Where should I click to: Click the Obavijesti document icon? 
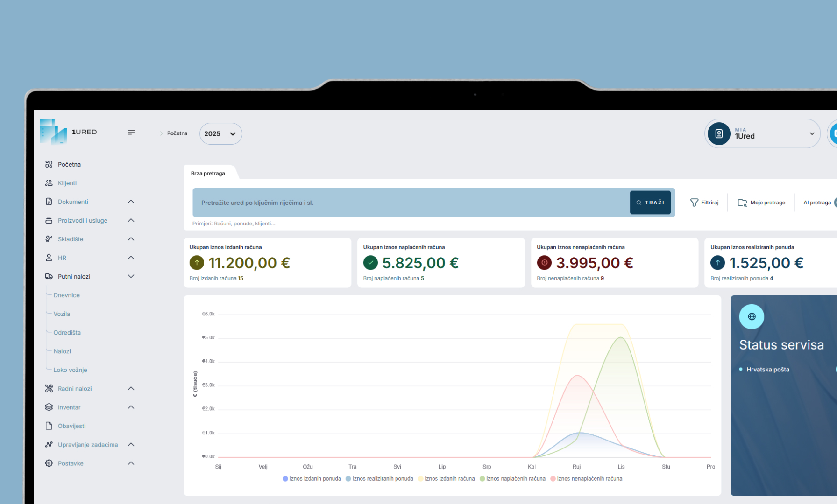(49, 426)
